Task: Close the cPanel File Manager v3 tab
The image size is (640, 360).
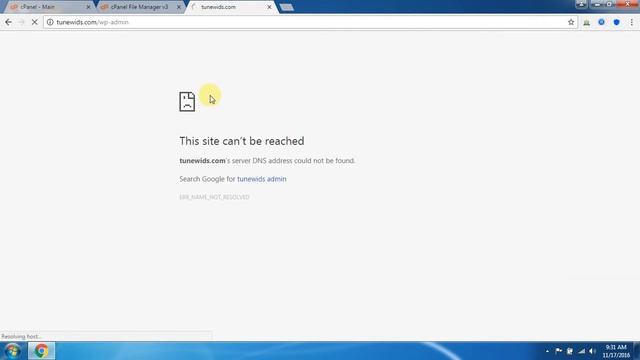Action: tap(178, 7)
